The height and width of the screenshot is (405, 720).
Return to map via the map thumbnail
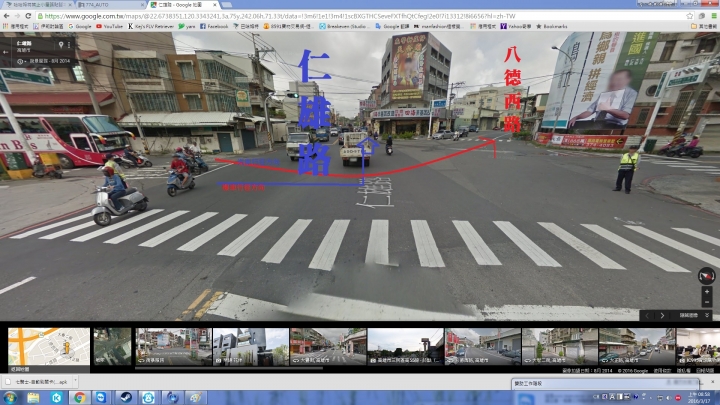pos(49,349)
